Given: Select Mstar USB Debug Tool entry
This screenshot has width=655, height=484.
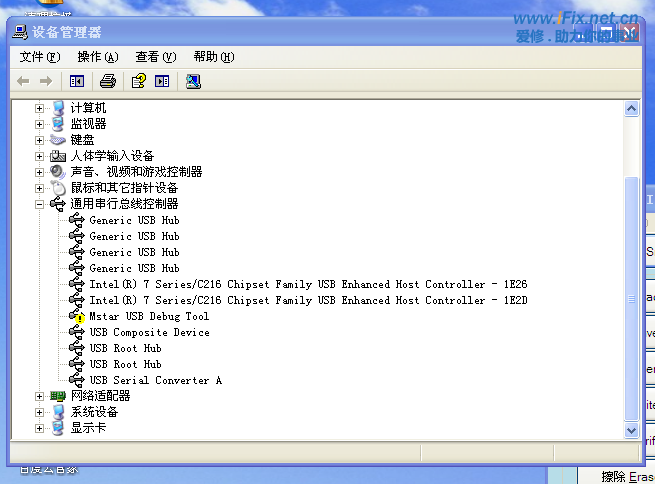Looking at the screenshot, I should (149, 317).
